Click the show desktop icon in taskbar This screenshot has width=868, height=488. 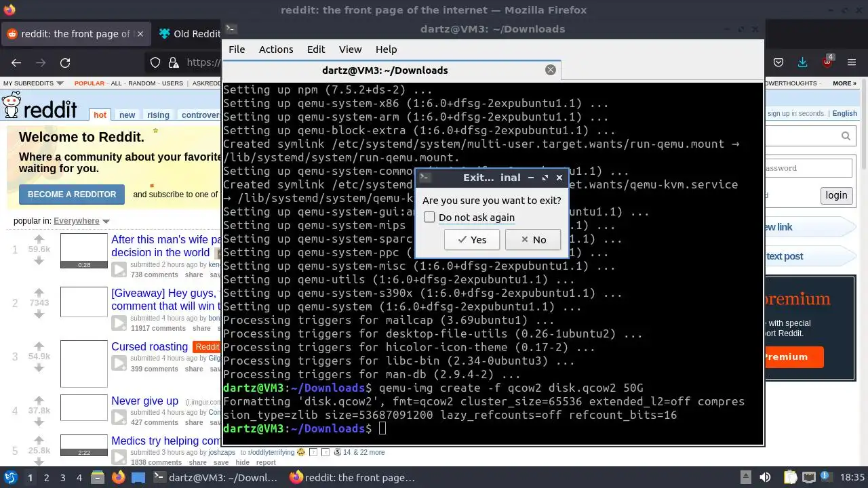pyautogui.click(x=138, y=477)
